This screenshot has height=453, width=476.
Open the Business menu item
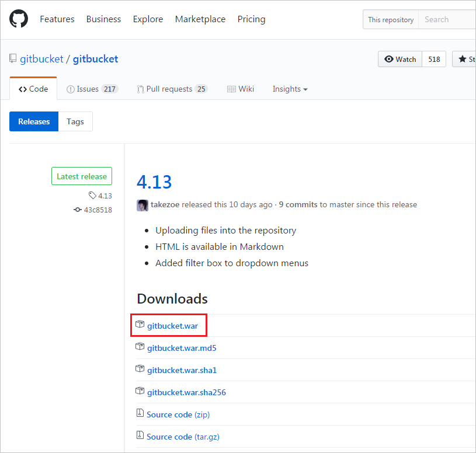click(103, 19)
